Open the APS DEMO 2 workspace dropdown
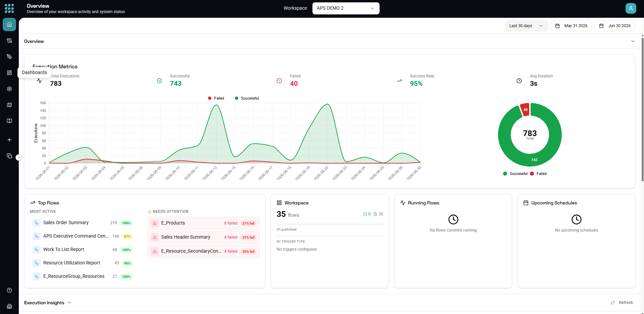Image resolution: width=644 pixels, height=314 pixels. pos(346,8)
